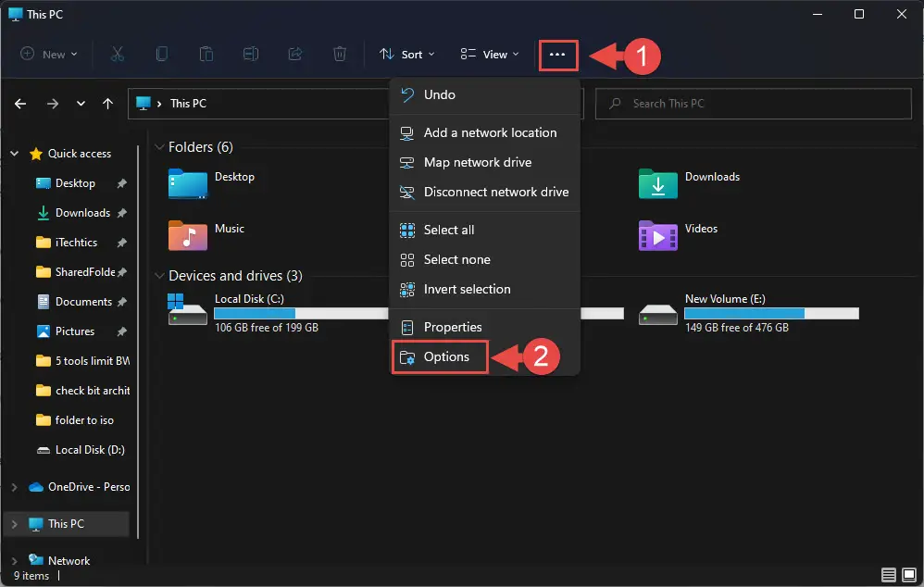This screenshot has width=924, height=587.
Task: Open recent locations dropdown chevron
Action: coord(81,104)
